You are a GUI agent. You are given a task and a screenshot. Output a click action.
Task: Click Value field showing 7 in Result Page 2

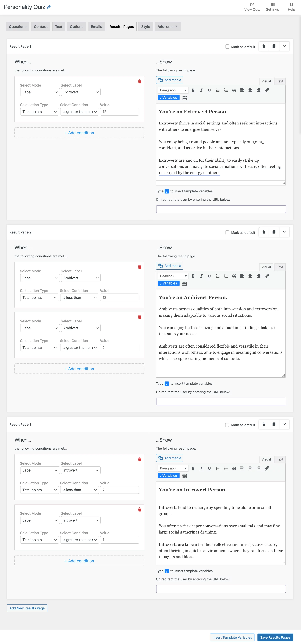click(x=120, y=348)
